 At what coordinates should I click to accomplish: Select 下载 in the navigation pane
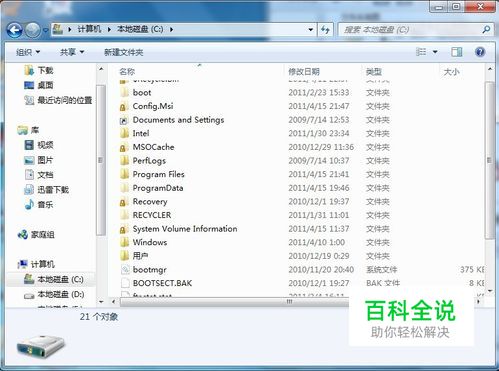click(39, 70)
